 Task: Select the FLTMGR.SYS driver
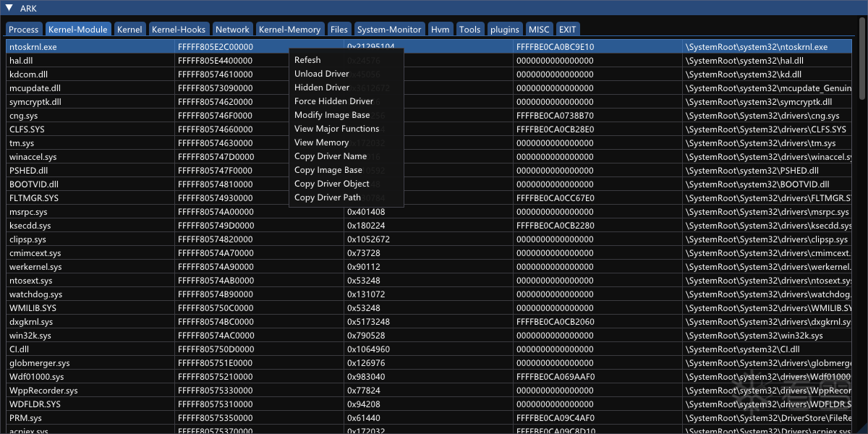[428, 197]
